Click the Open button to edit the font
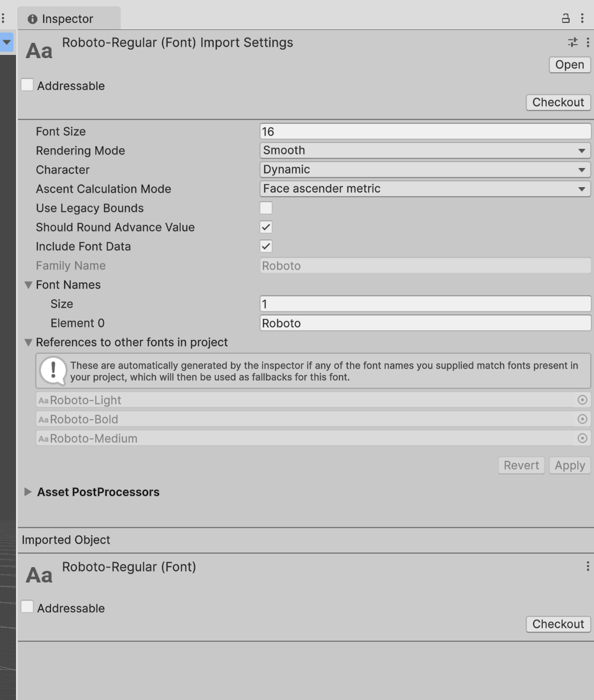Screen dimensions: 594x700 (x=568, y=65)
